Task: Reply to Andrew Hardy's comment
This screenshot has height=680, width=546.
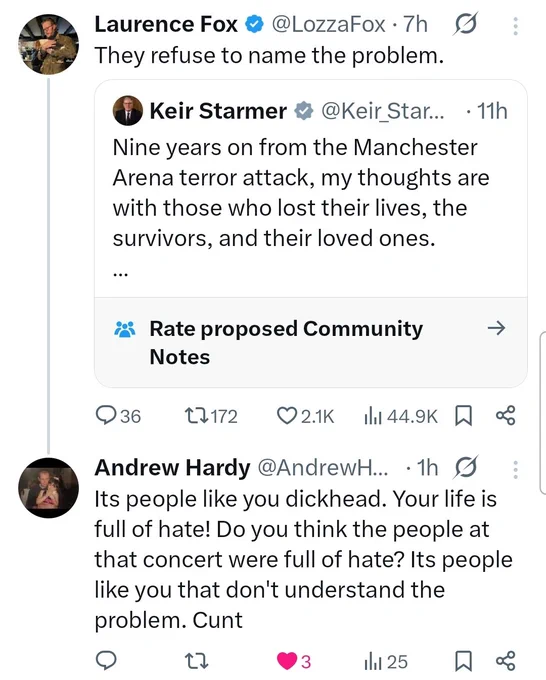Action: click(x=106, y=660)
